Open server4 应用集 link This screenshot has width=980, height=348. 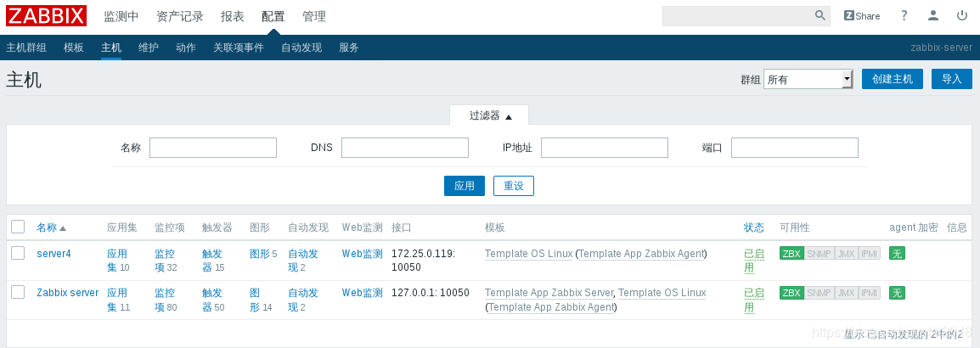pos(117,261)
